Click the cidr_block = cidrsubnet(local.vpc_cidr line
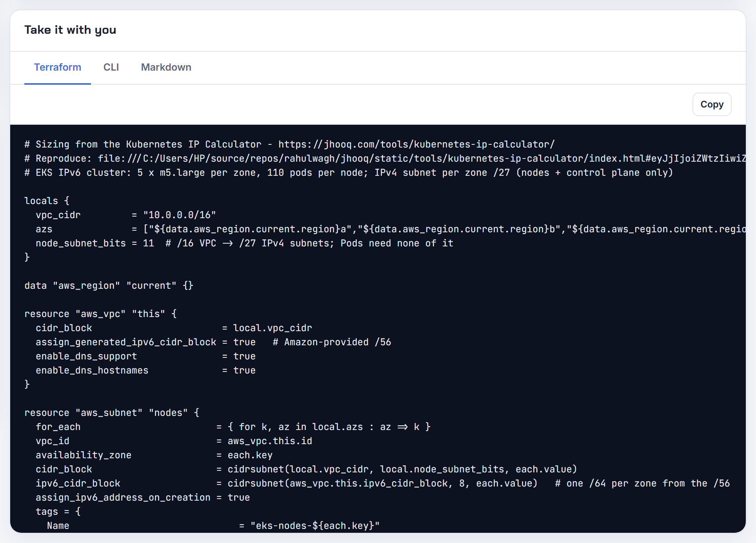 pyautogui.click(x=306, y=469)
